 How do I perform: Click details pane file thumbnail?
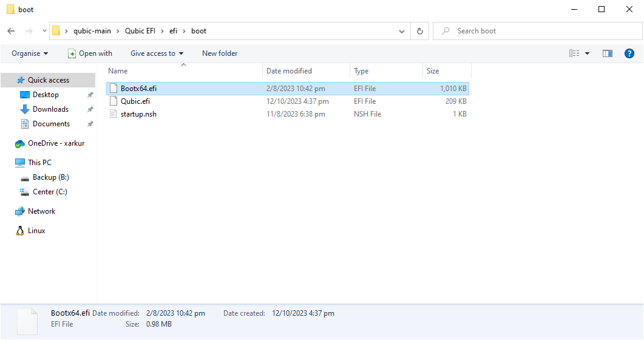pyautogui.click(x=27, y=321)
